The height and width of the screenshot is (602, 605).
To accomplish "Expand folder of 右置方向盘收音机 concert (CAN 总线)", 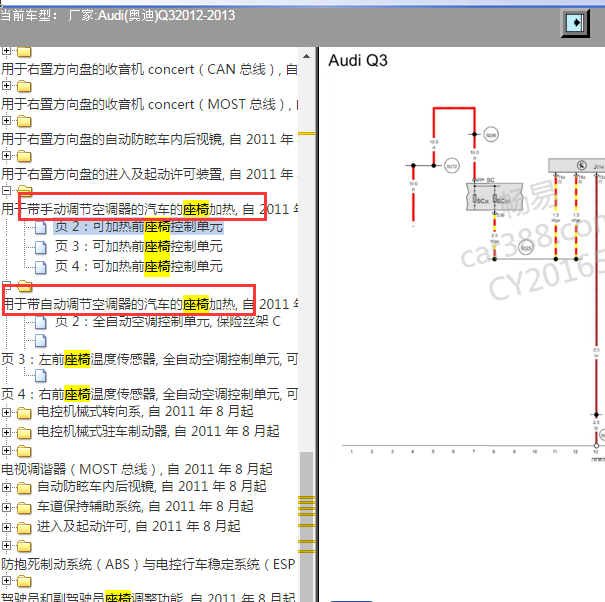I will [x=6, y=51].
